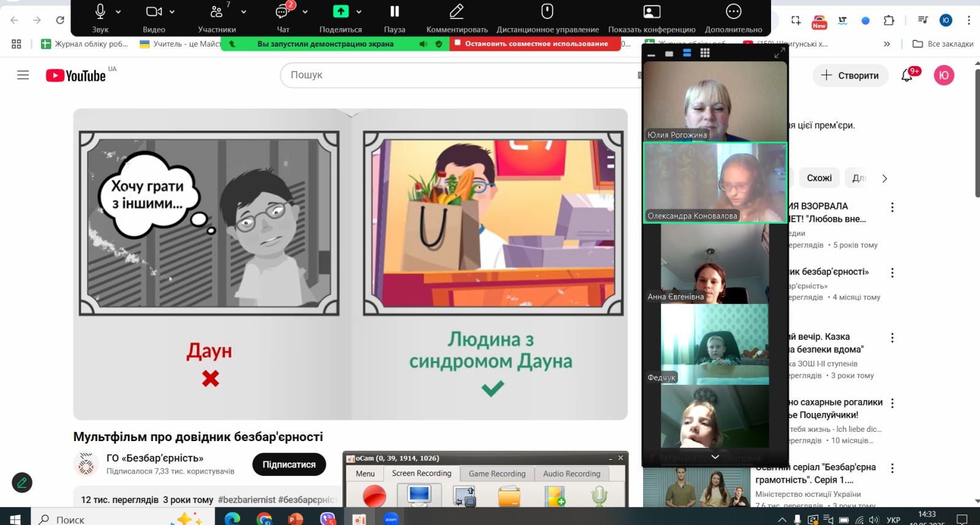
Task: Open options for the 'безбар'єрності»' suggested video
Action: (892, 273)
